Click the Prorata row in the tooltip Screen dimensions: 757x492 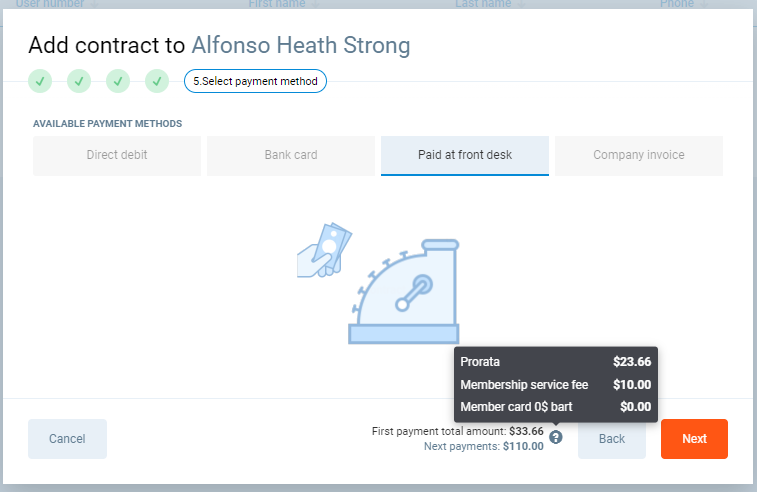555,362
